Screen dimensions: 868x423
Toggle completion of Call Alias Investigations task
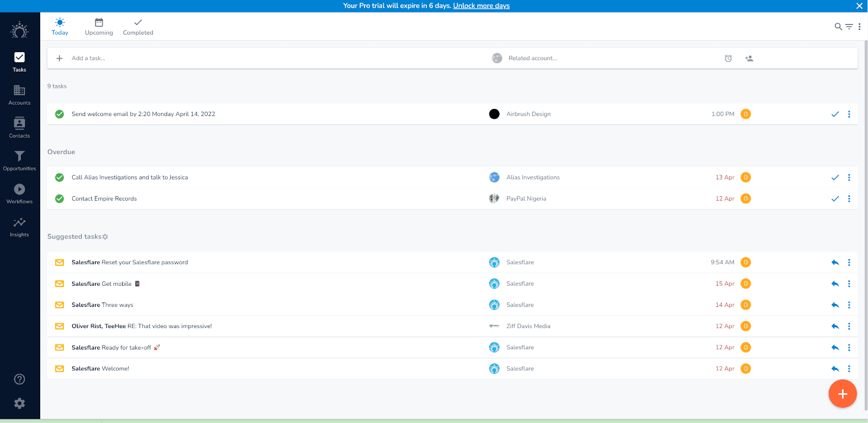(60, 177)
